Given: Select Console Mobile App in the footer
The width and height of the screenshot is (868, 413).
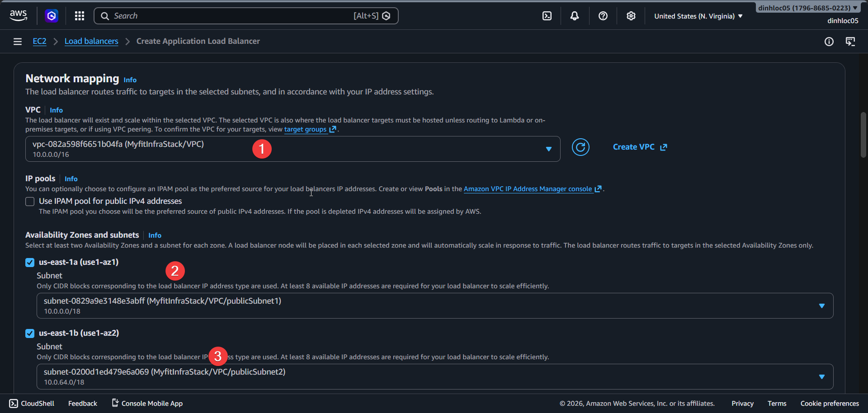Looking at the screenshot, I should point(151,403).
